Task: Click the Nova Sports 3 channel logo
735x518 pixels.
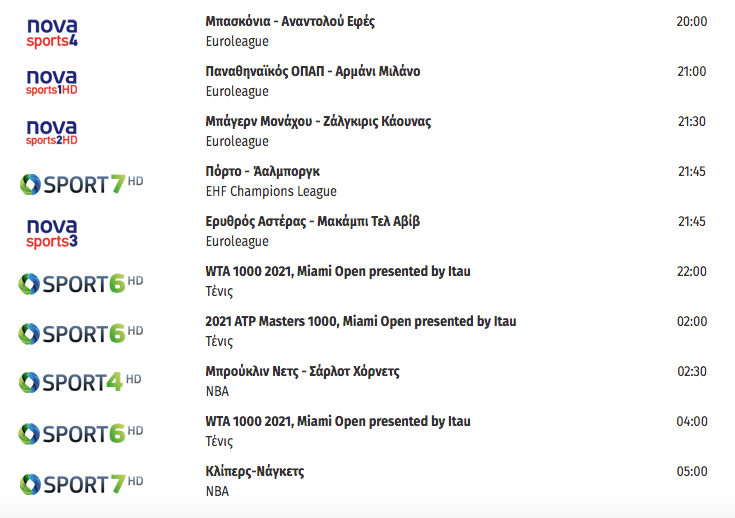Action: click(x=52, y=233)
